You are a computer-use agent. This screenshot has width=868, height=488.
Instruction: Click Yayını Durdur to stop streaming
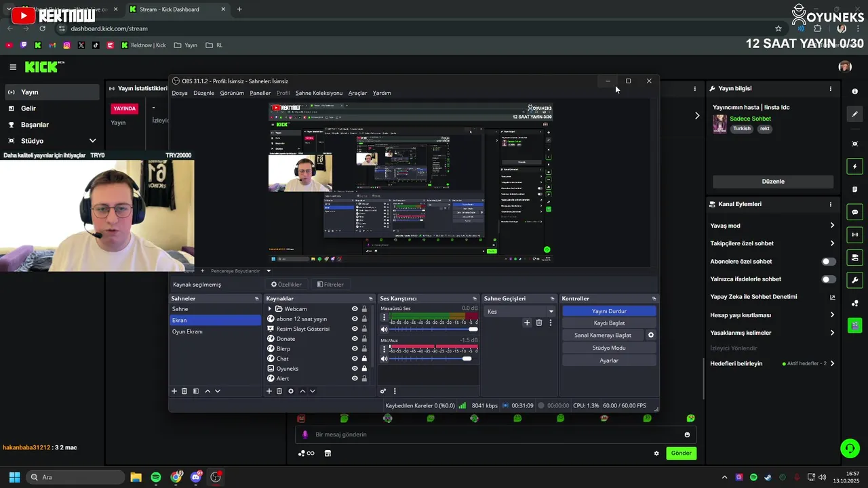[609, 311]
